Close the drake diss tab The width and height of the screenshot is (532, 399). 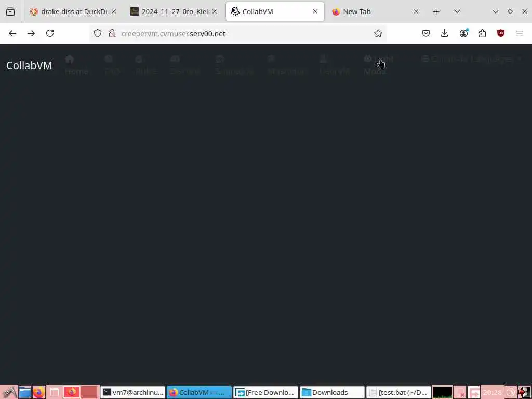(114, 11)
